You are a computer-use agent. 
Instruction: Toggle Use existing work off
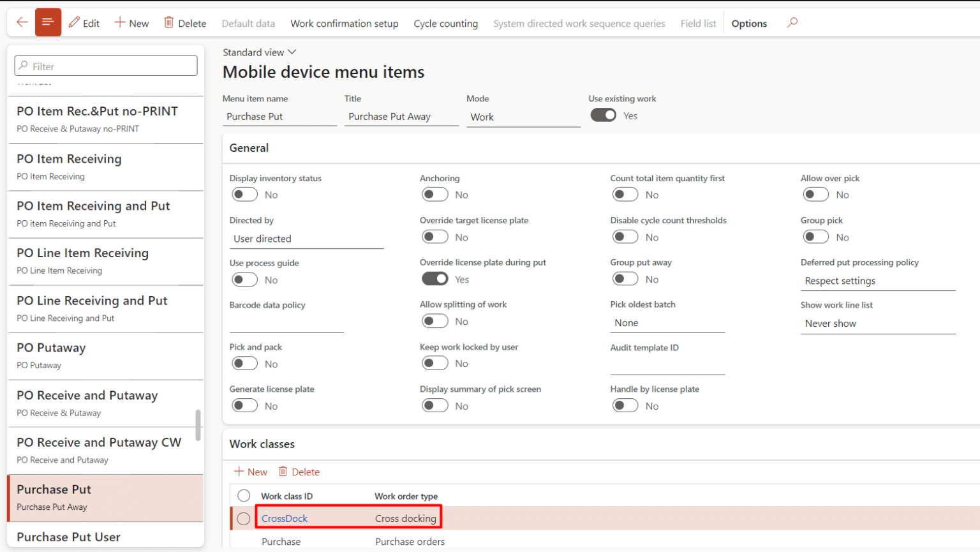pyautogui.click(x=603, y=115)
